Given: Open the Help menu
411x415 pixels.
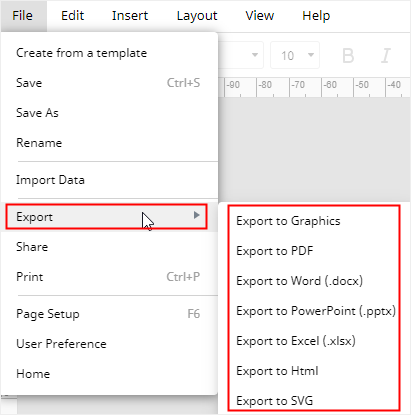Looking at the screenshot, I should [316, 16].
